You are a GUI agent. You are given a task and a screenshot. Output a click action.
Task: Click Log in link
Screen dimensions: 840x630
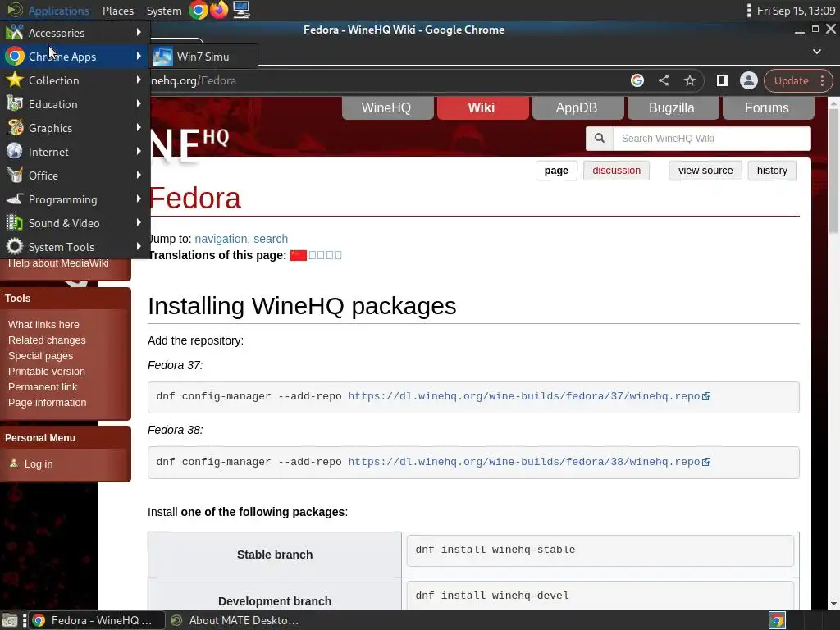click(x=39, y=464)
